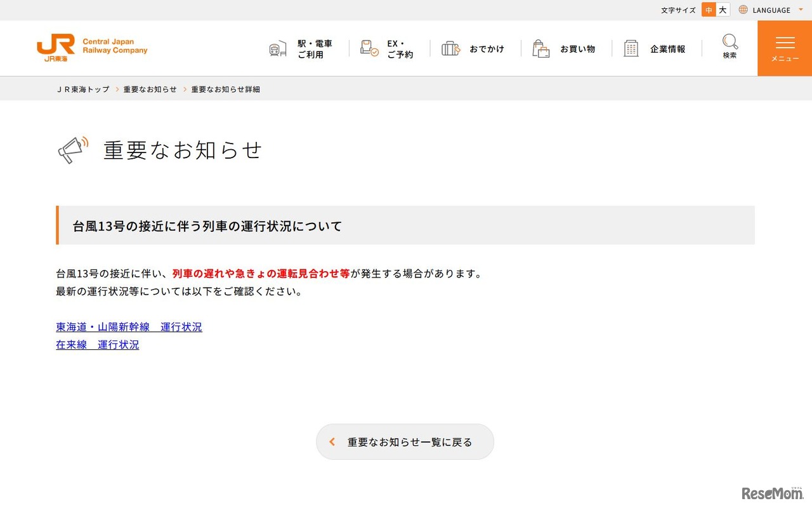Click the JR Central logo

91,48
